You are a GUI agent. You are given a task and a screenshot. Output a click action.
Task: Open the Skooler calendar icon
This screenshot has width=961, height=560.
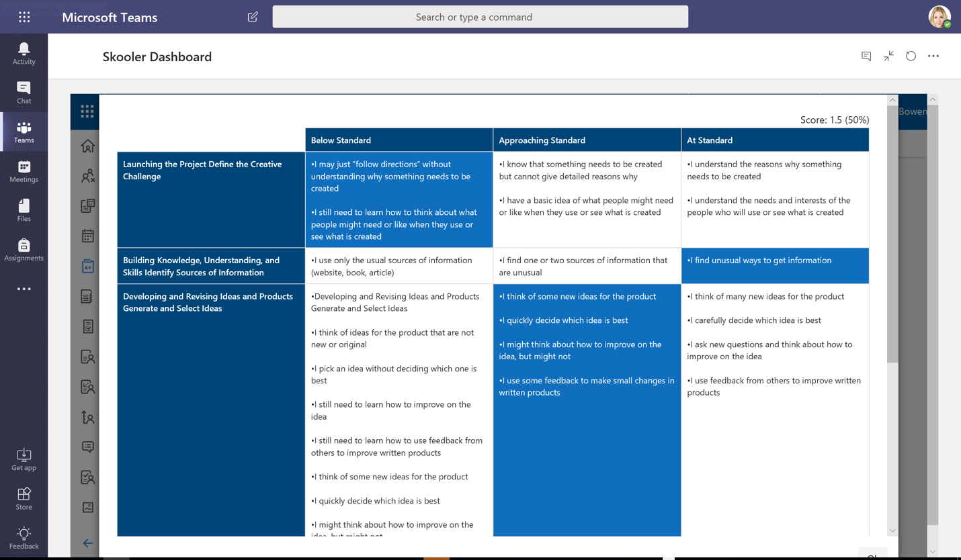pyautogui.click(x=88, y=236)
